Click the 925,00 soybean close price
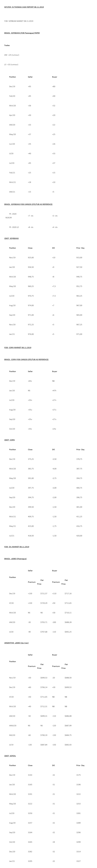Screen dimensions: 97x868 click(x=31, y=257)
